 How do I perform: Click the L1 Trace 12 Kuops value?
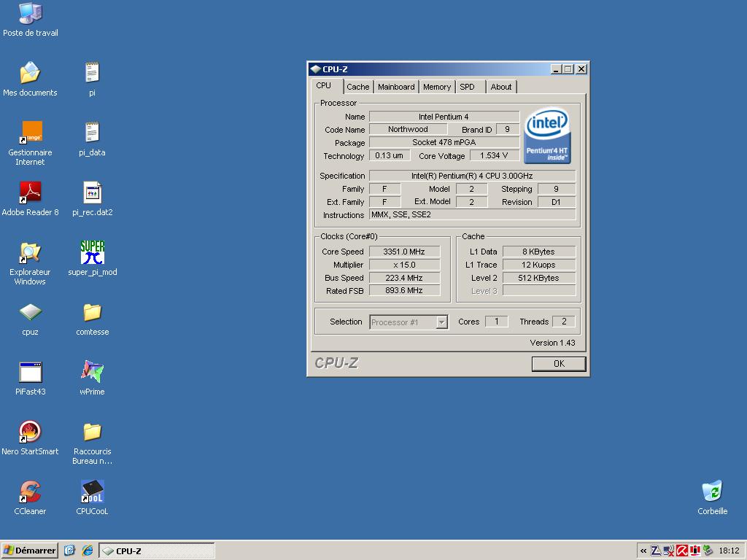click(539, 265)
